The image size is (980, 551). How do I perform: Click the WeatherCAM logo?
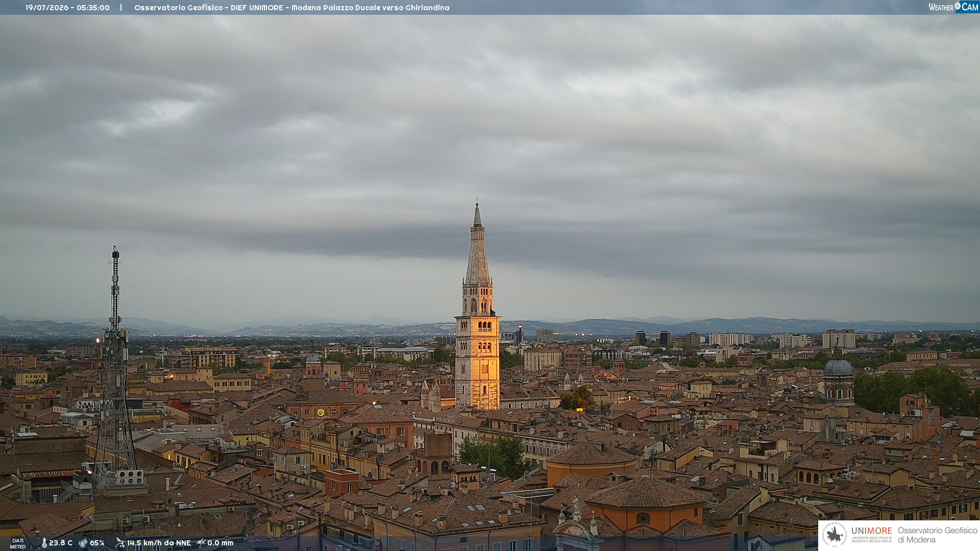[x=953, y=7]
